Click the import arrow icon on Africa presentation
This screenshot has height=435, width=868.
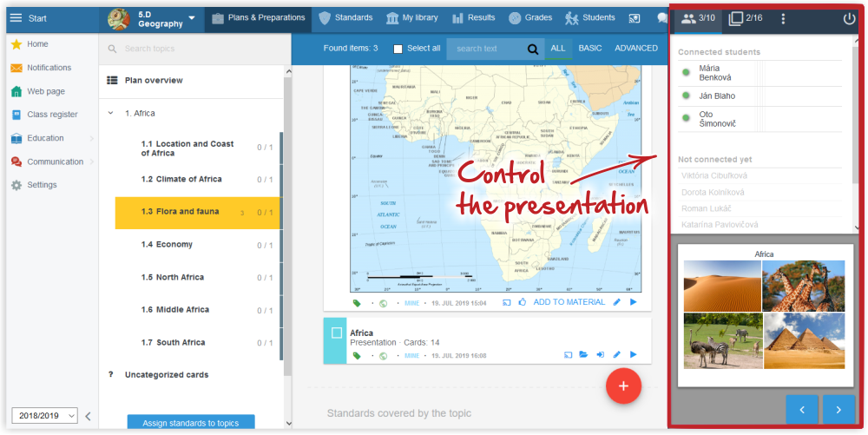[x=600, y=355]
